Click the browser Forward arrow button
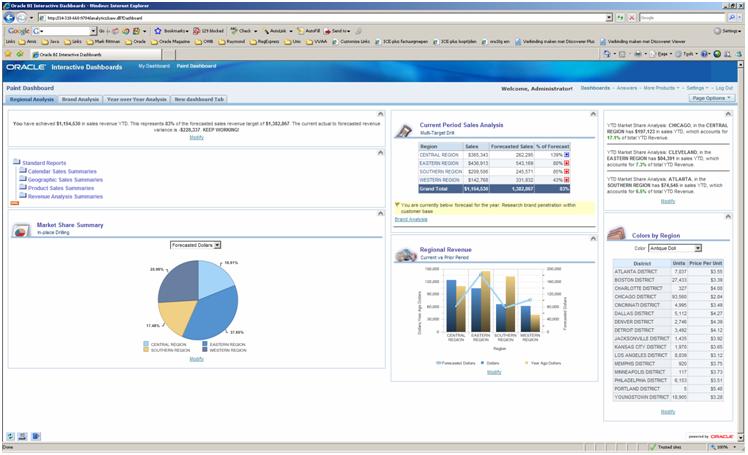Screen dimensions: 748x455 [21, 18]
